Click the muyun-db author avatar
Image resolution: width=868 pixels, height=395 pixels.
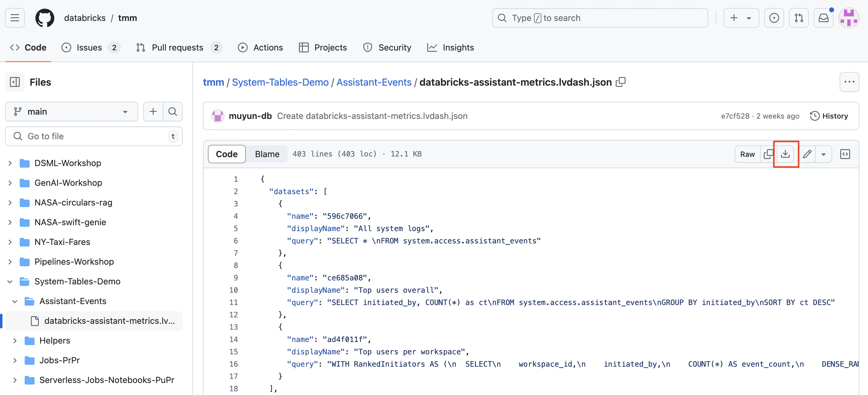coord(218,116)
